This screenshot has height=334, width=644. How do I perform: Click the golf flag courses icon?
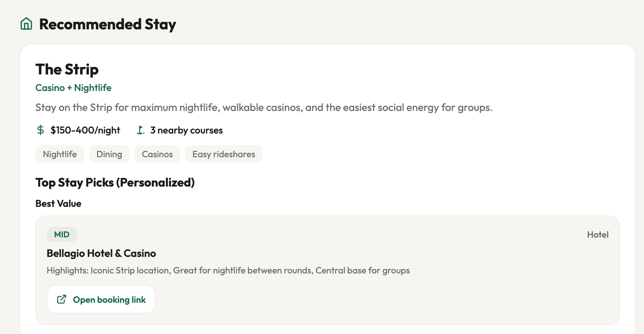(141, 130)
